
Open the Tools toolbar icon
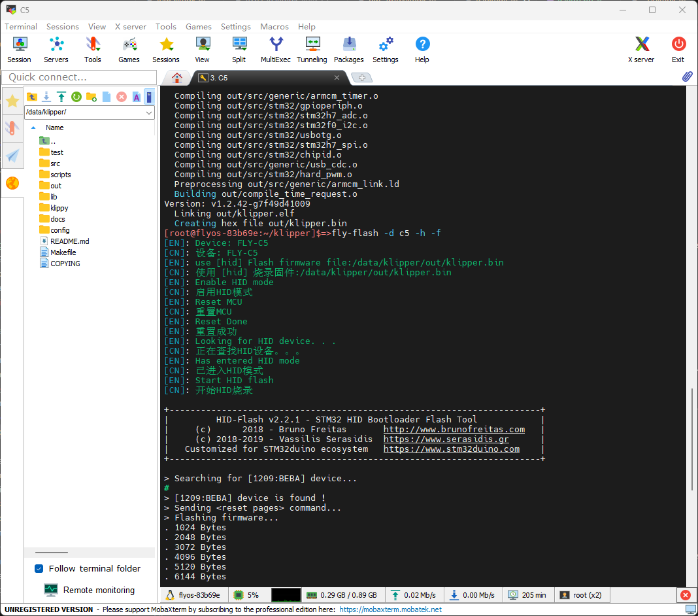tap(93, 50)
